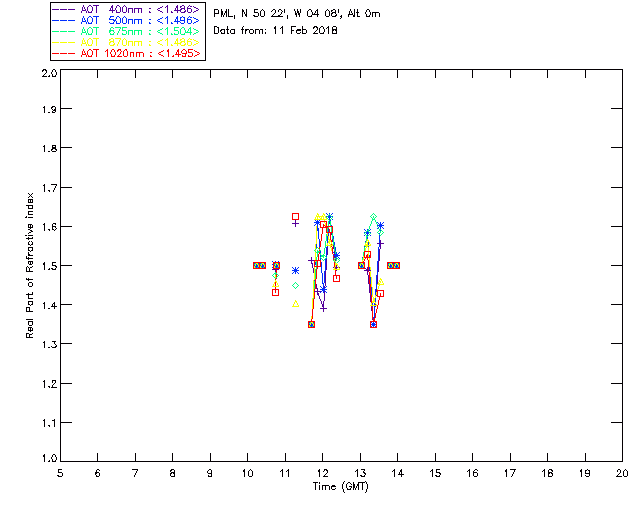Click the x-axis tick label 19
The image size is (640, 512).
(585, 473)
